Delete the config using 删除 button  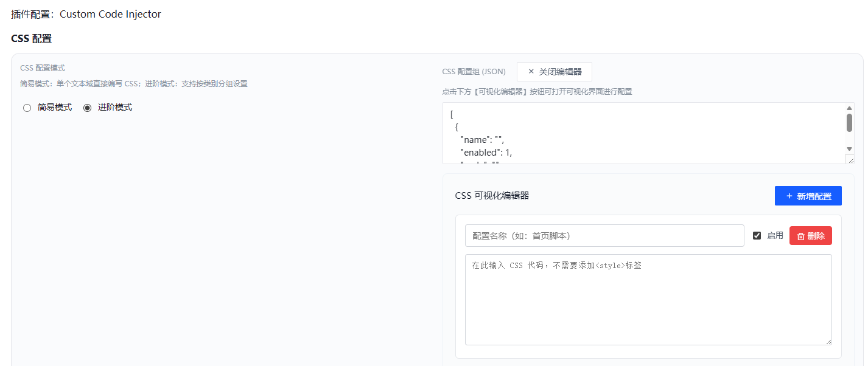(810, 236)
